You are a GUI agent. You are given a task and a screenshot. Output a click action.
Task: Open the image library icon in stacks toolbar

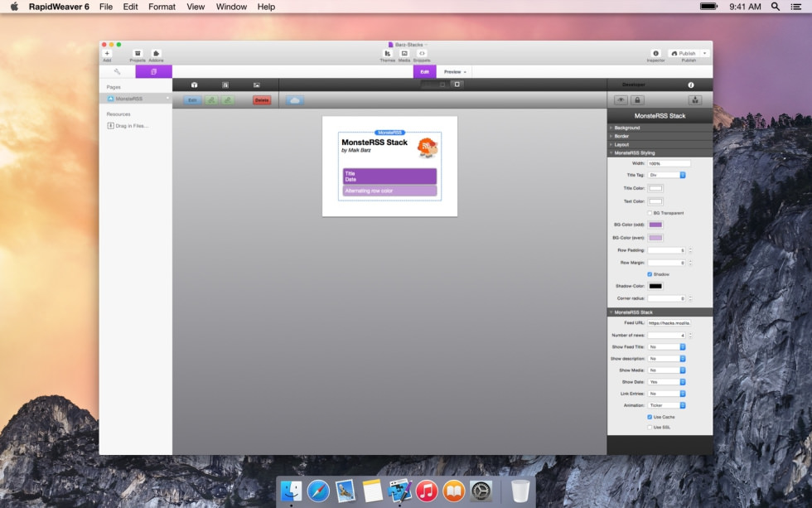tap(256, 85)
